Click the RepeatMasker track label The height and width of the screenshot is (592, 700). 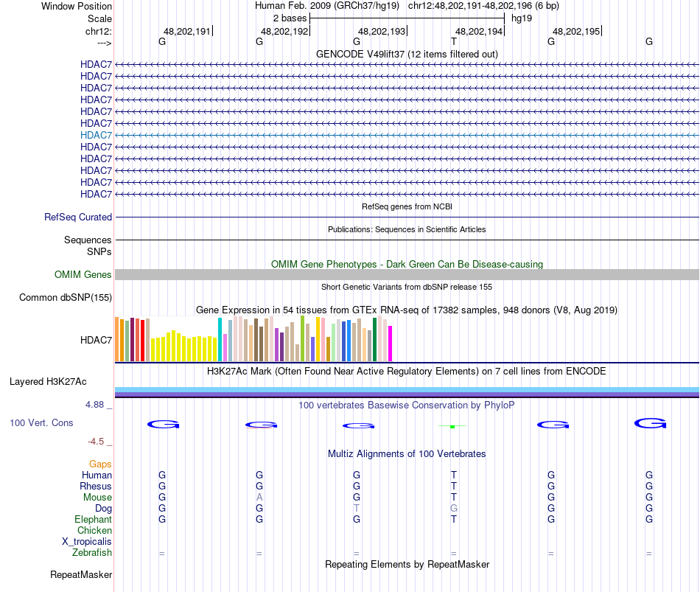click(x=81, y=574)
